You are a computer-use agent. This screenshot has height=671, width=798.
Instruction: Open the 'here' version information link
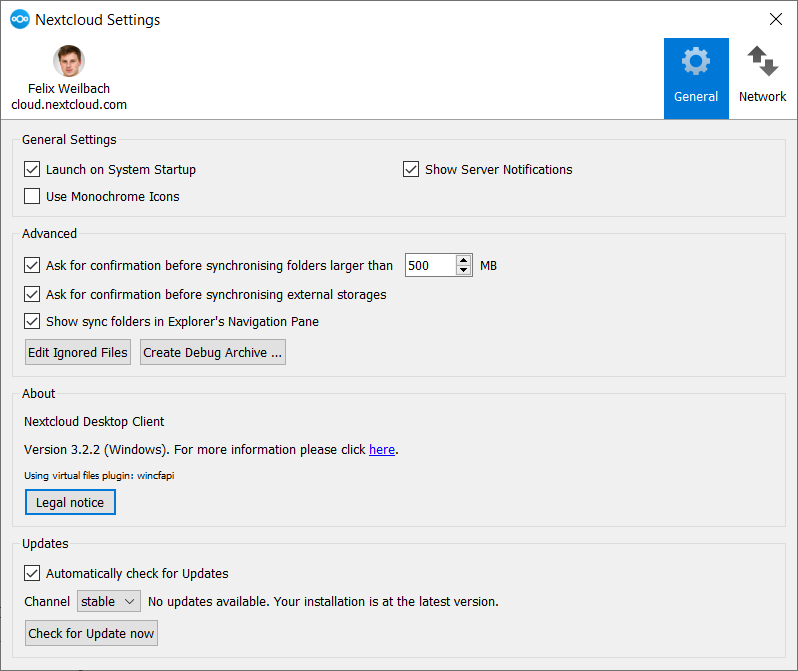(x=381, y=450)
